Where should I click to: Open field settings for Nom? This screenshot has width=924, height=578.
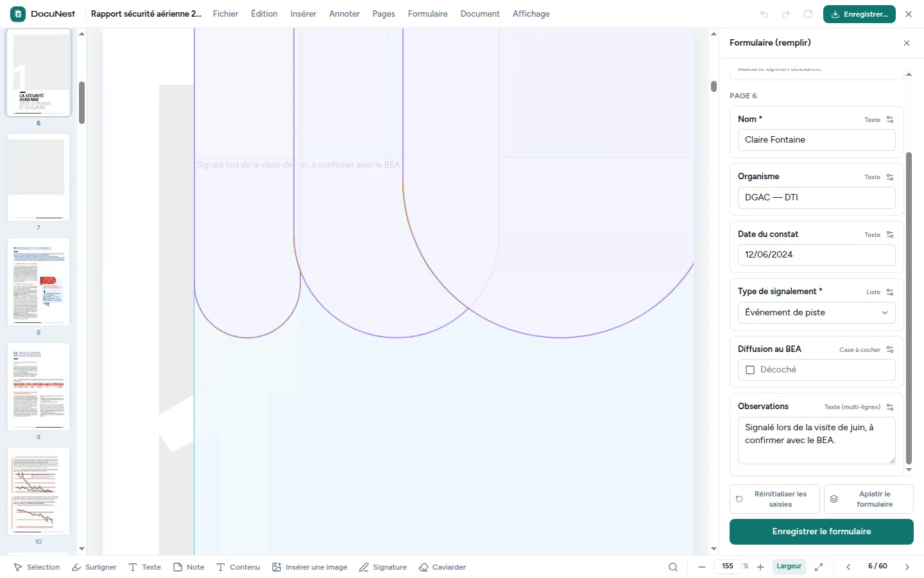[x=890, y=119]
